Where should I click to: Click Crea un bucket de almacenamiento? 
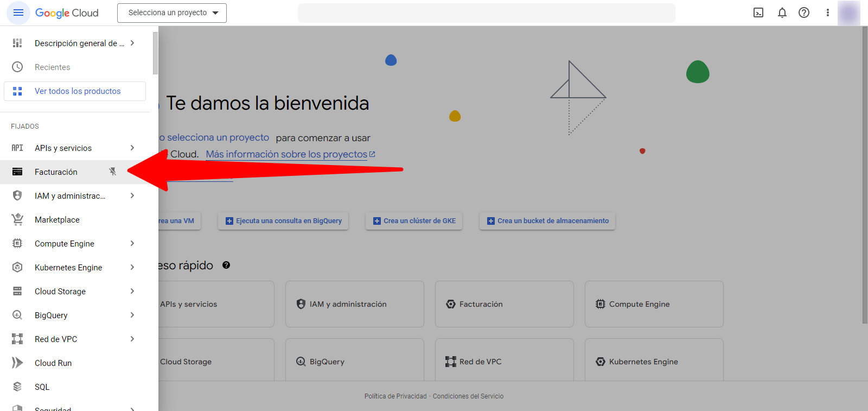point(547,220)
